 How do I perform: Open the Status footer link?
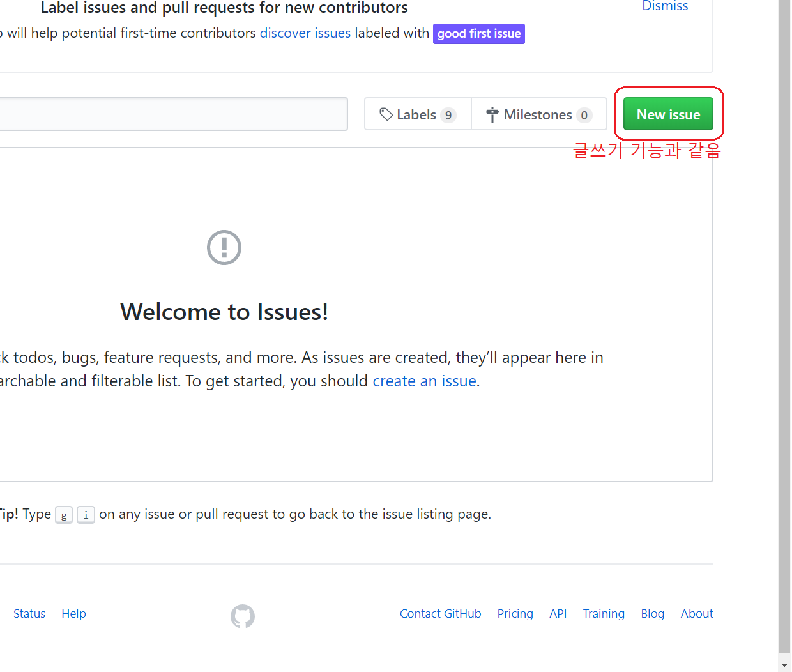[x=29, y=613]
